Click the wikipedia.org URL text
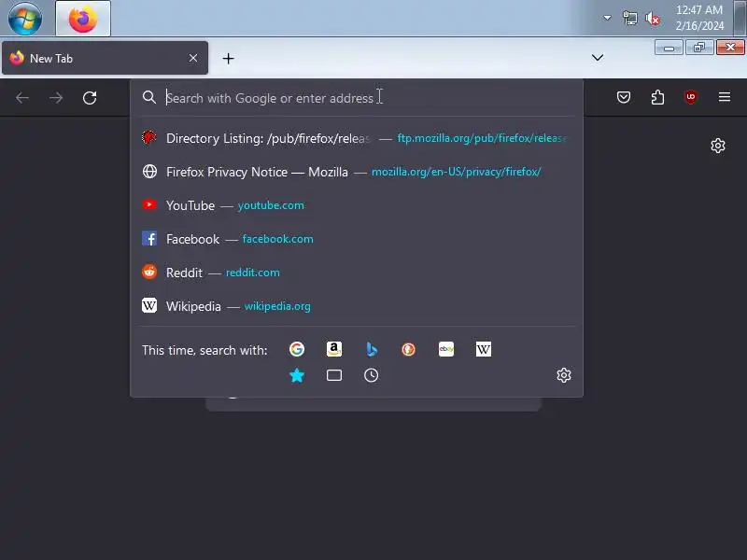 point(277,306)
